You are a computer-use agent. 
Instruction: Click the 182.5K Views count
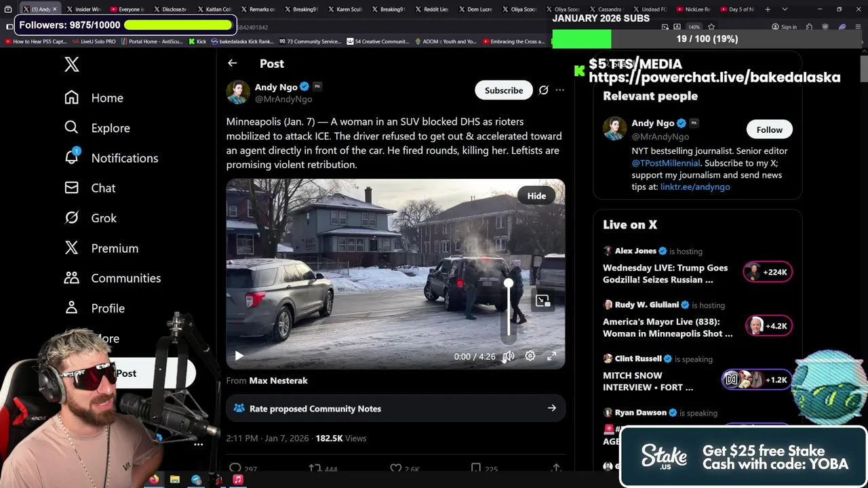coord(340,438)
